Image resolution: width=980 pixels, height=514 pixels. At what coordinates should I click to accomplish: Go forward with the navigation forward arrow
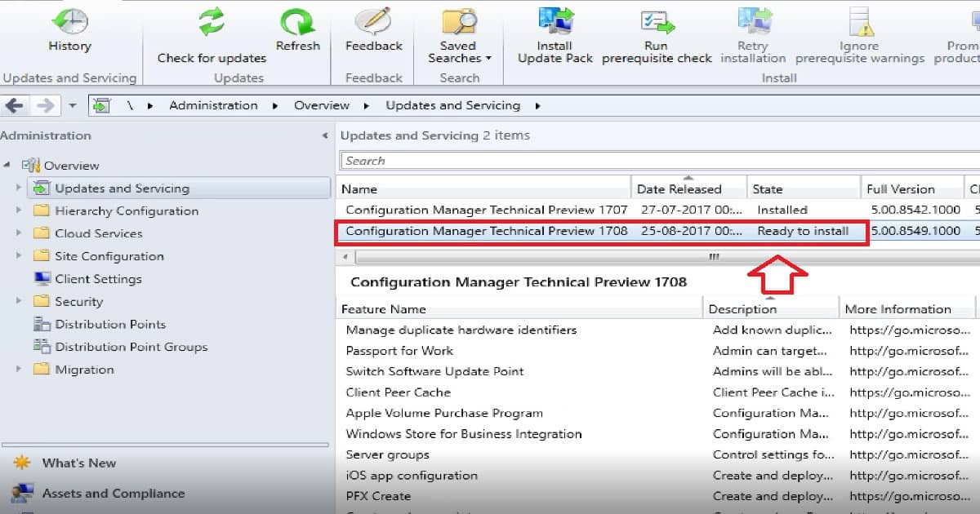pos(45,105)
